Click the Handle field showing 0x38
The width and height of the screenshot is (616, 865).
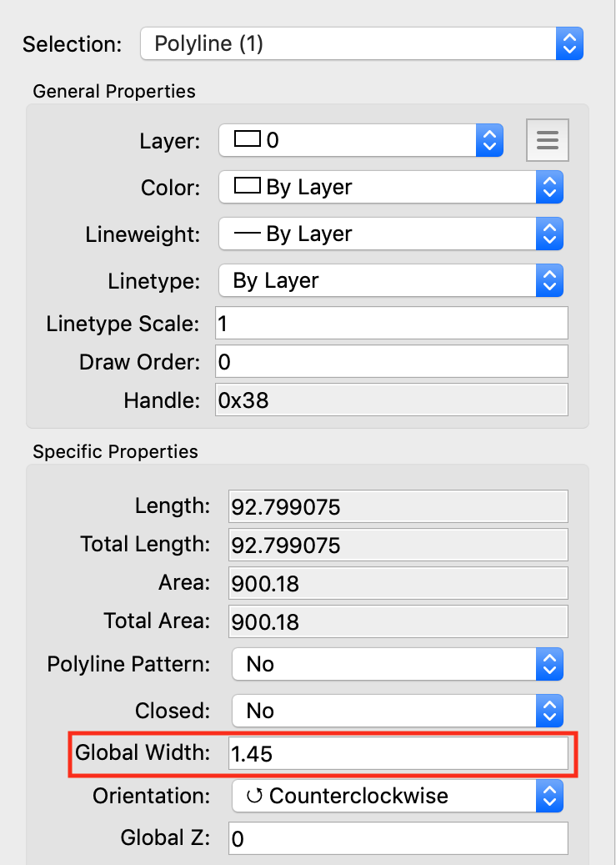coord(391,400)
